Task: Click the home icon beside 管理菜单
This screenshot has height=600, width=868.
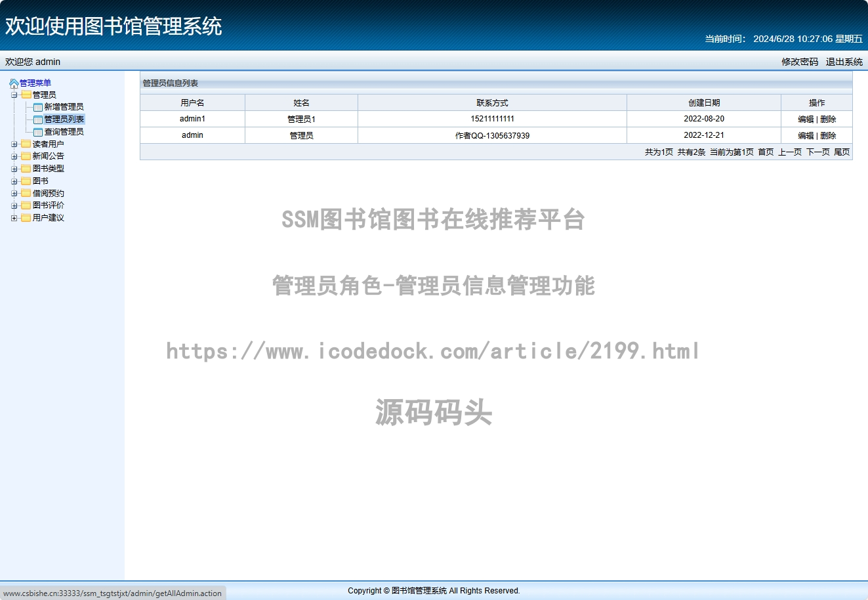Action: [x=14, y=83]
